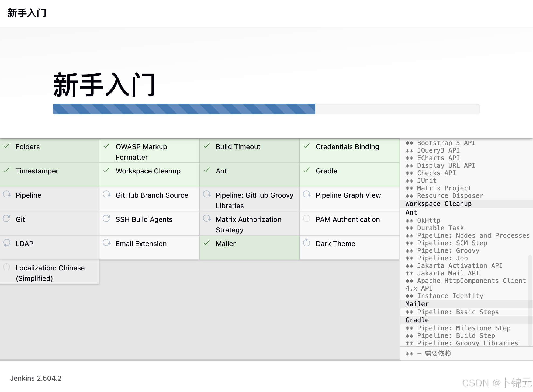Select the Timestamper plugin tile

(37, 171)
